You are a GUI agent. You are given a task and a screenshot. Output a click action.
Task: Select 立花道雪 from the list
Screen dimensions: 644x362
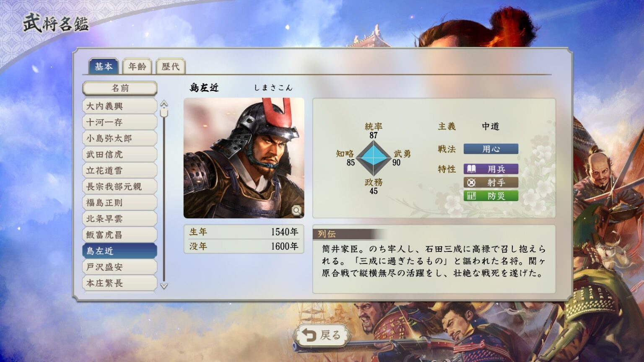120,171
